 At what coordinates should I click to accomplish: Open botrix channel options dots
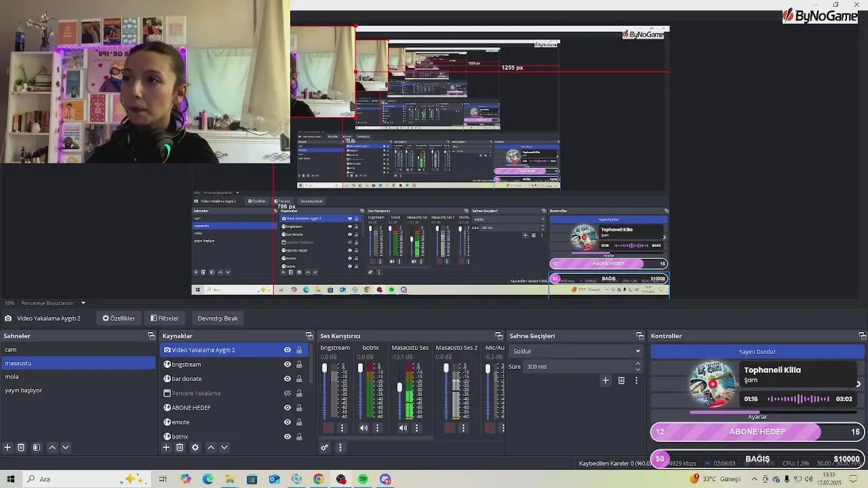[378, 428]
